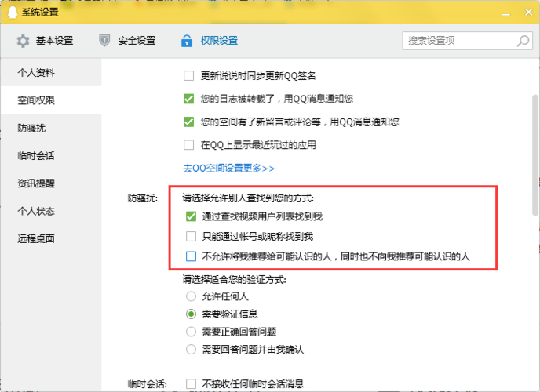
Task: Select 个人资料 in the sidebar
Action: [51, 73]
